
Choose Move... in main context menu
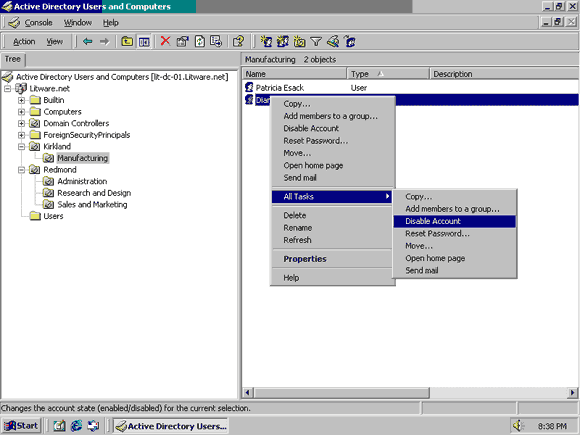pyautogui.click(x=333, y=153)
